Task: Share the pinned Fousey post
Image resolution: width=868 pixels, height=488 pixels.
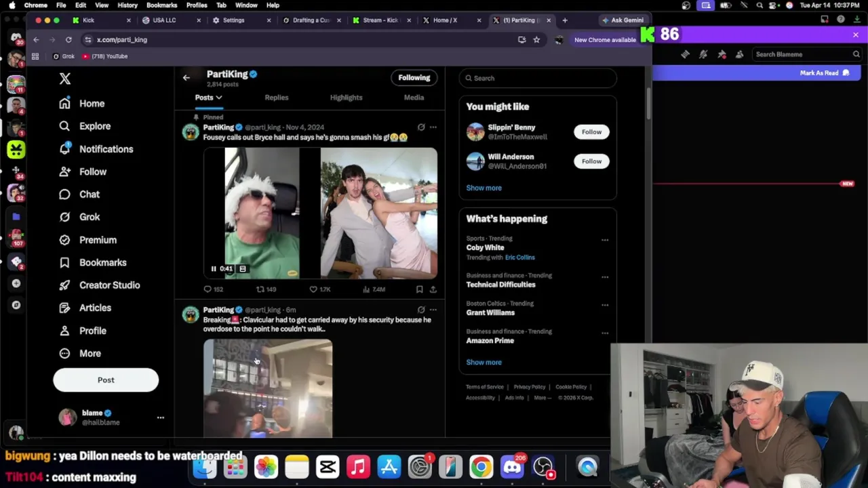Action: [x=433, y=289]
